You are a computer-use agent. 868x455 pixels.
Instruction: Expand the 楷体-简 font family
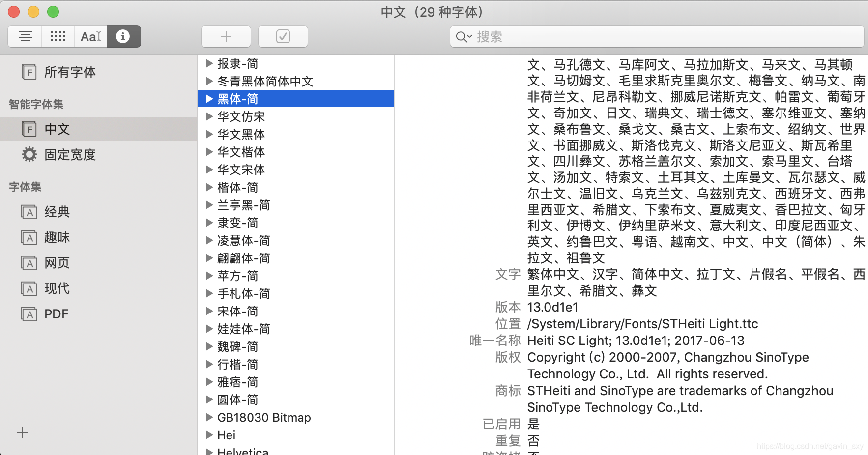coord(209,187)
